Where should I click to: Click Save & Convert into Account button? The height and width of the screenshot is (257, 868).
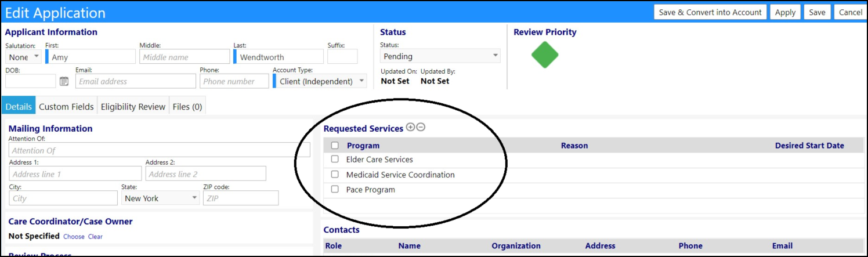pyautogui.click(x=710, y=12)
